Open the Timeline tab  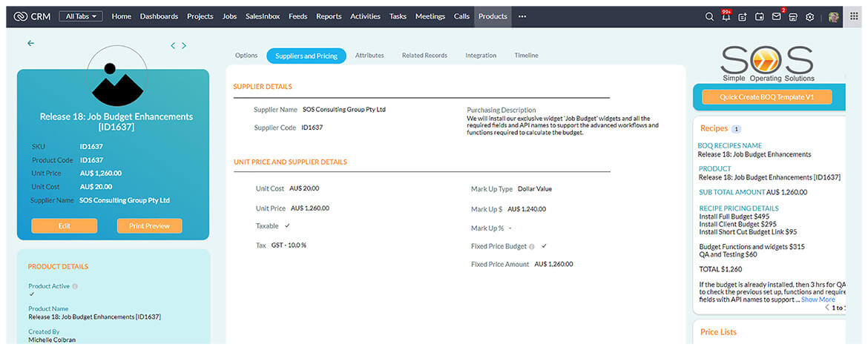pos(526,56)
